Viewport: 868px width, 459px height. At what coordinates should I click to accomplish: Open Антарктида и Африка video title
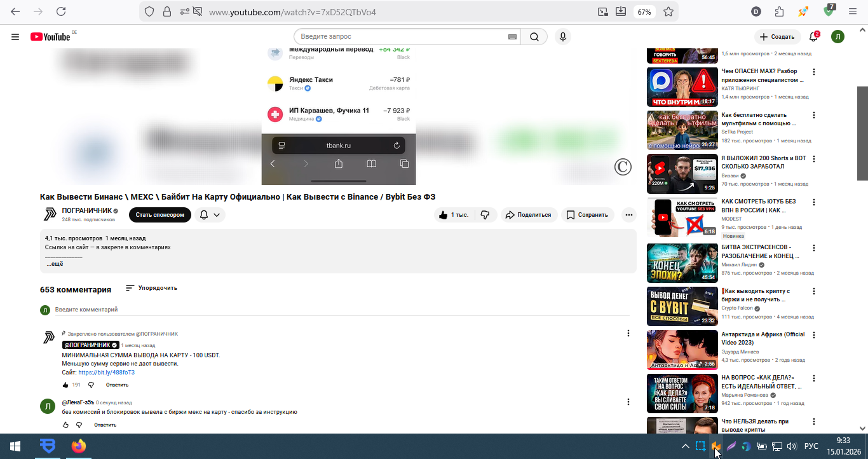click(763, 338)
